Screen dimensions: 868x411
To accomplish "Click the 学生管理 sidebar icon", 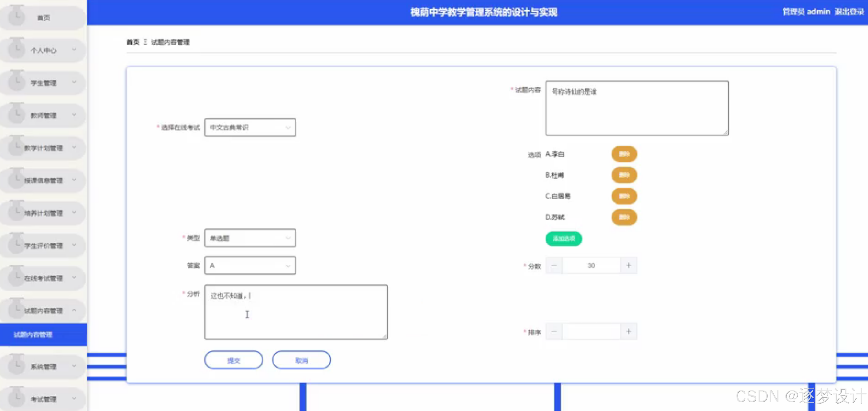I will [17, 82].
